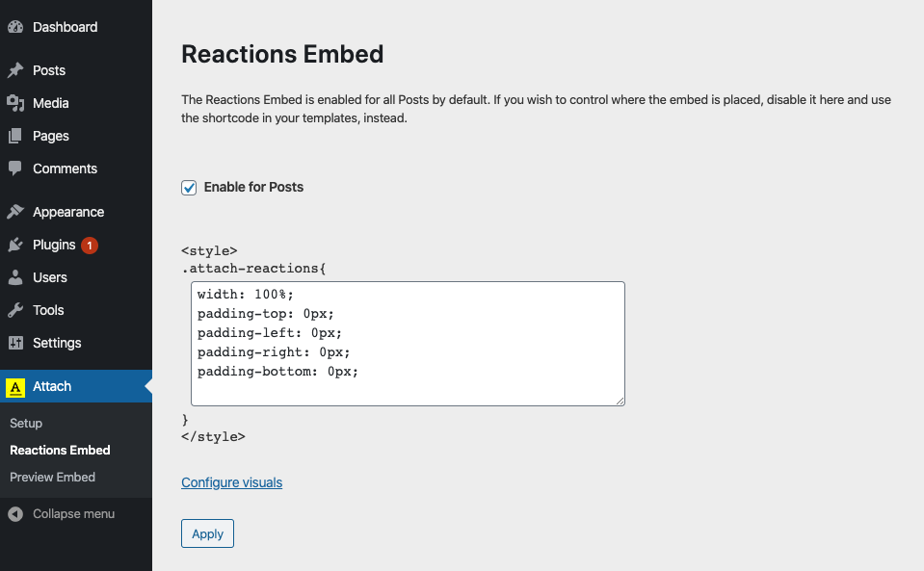Uncheck the Enable for Posts checkbox
The image size is (924, 571).
point(189,188)
